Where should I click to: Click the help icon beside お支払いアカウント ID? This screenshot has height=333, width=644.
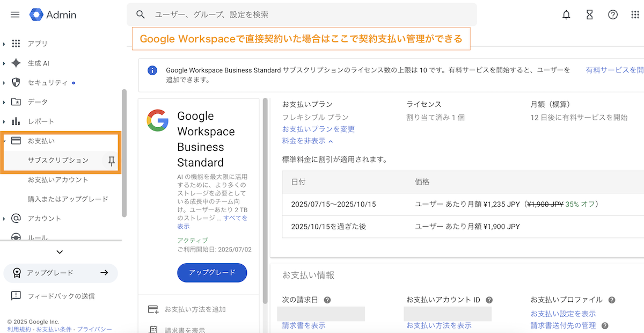coord(489,300)
